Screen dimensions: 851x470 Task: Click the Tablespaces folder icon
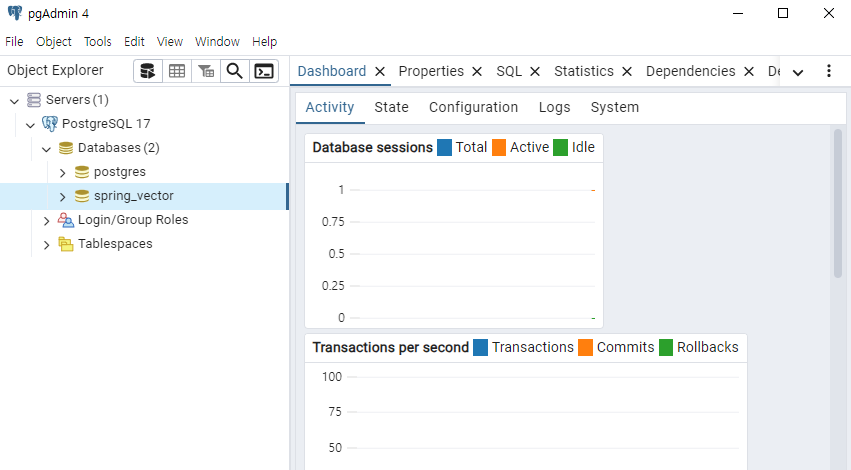(66, 244)
